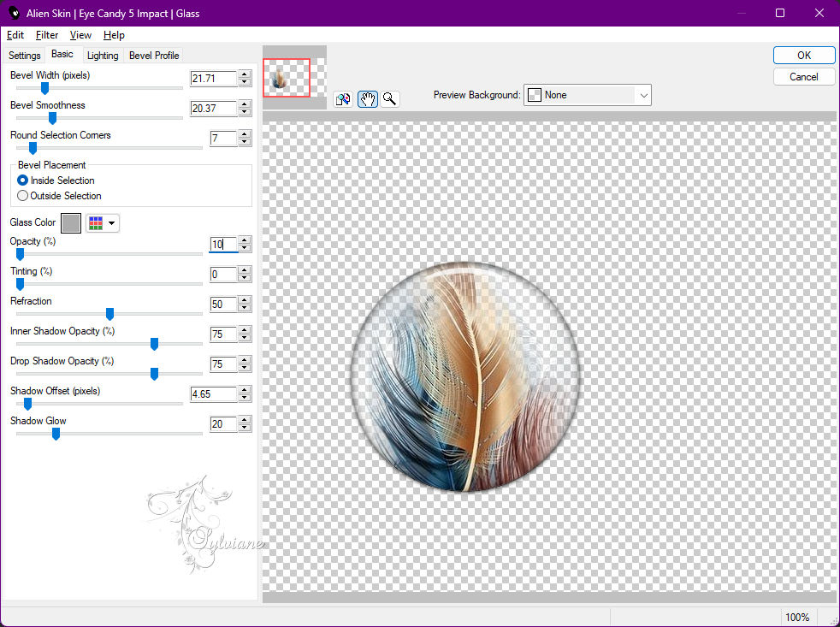Click the Refraction value field
Viewport: 840px width, 627px height.
[223, 305]
